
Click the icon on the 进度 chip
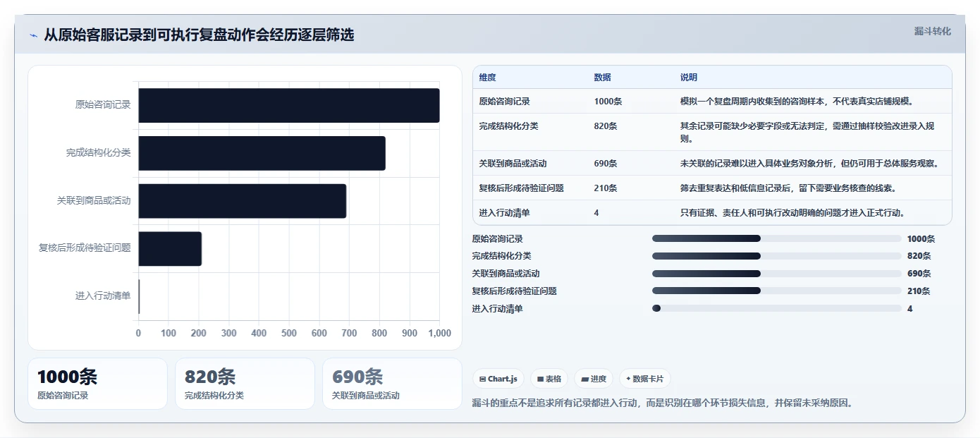point(584,379)
